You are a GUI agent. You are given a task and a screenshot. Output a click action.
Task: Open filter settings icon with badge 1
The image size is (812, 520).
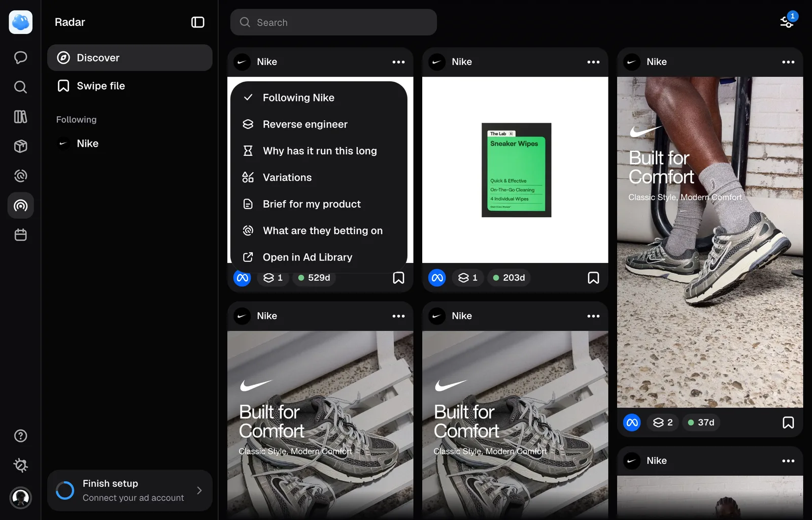(787, 21)
